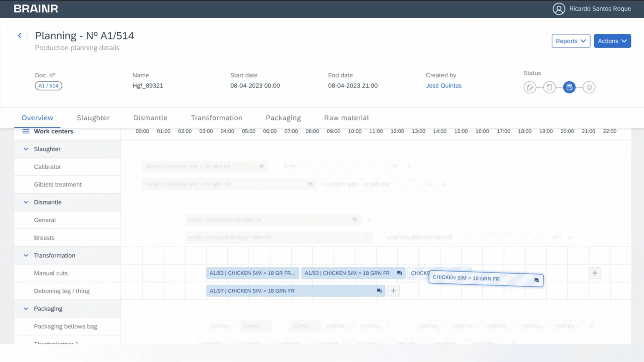Add a task with the plus icon on Manual cuts

click(x=595, y=273)
